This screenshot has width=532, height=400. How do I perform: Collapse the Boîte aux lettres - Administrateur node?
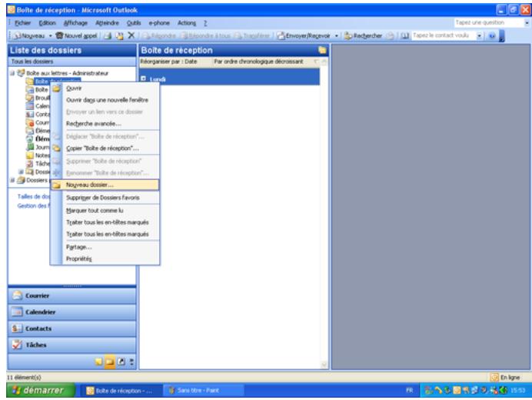(12, 73)
